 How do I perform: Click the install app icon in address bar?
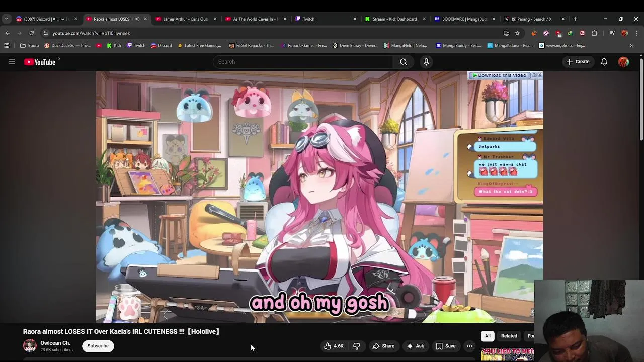coord(506,33)
